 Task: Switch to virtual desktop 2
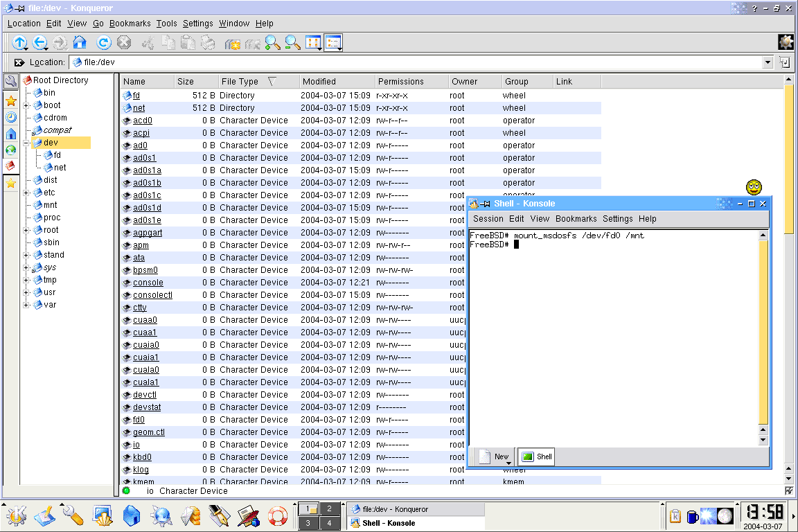coord(329,508)
